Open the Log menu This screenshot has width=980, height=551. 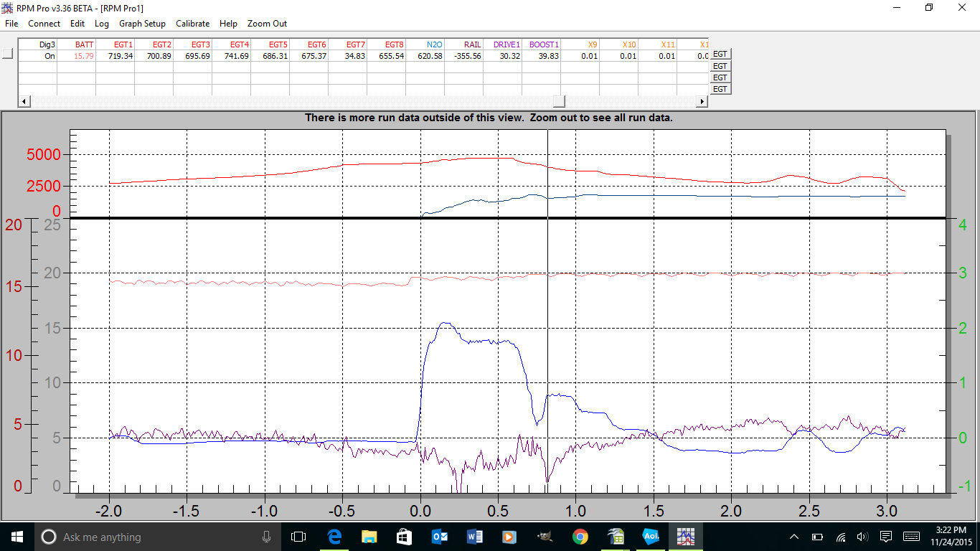pyautogui.click(x=102, y=24)
